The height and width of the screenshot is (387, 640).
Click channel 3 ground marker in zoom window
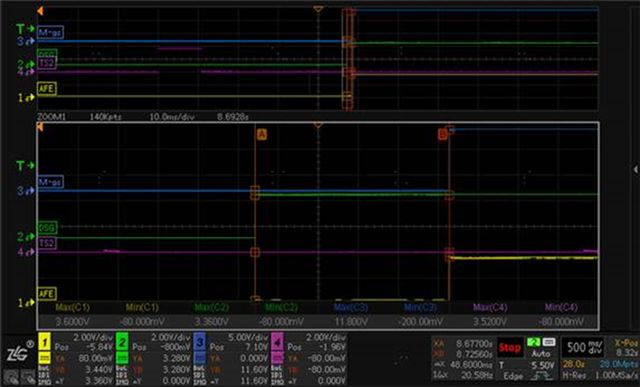point(26,191)
